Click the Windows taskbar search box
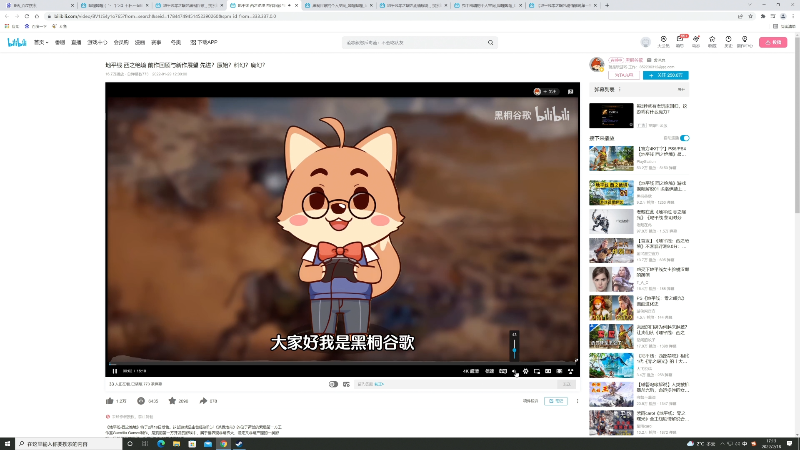 pos(69,444)
